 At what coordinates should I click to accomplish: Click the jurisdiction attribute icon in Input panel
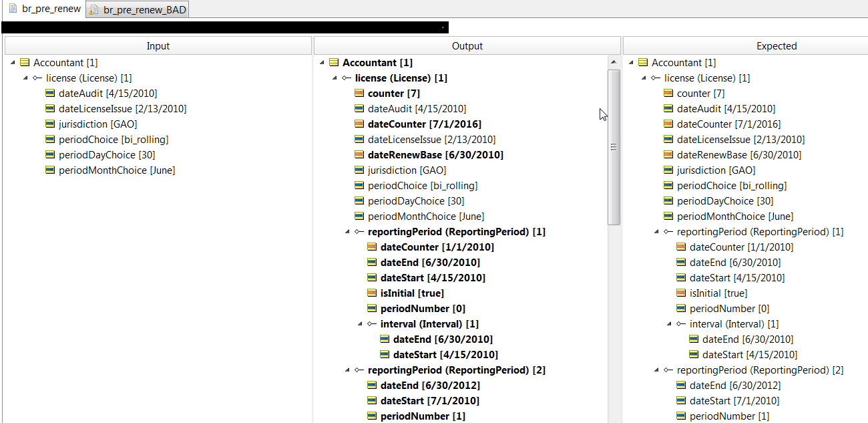pyautogui.click(x=50, y=124)
